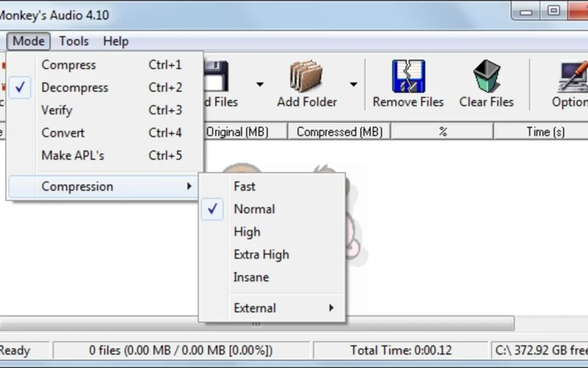Open the Mode menu
The image size is (588, 368).
tap(29, 41)
